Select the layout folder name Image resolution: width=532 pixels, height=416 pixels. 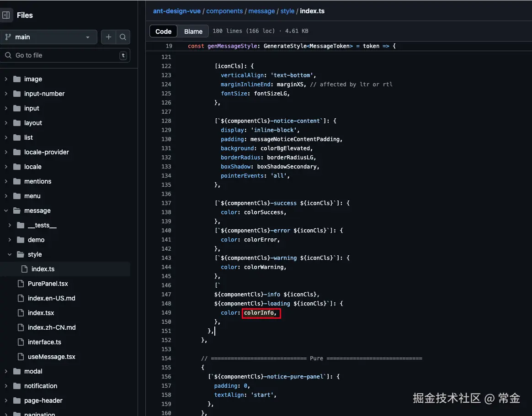(x=33, y=123)
